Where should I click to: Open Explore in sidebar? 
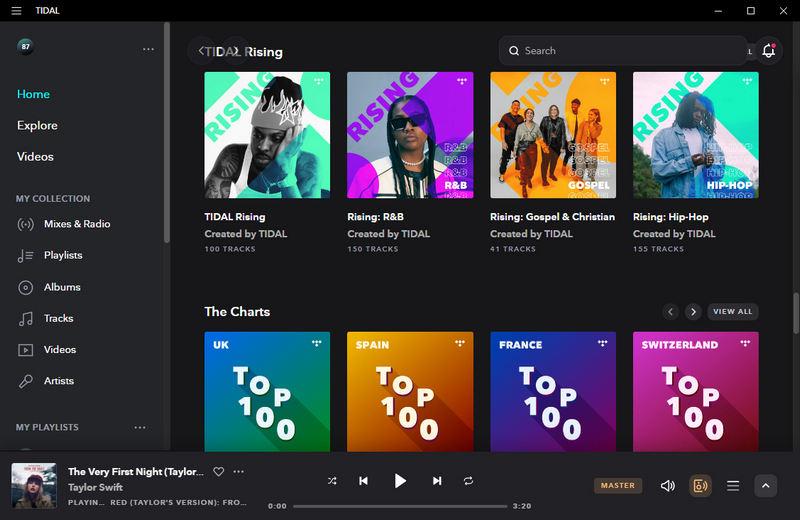37,126
